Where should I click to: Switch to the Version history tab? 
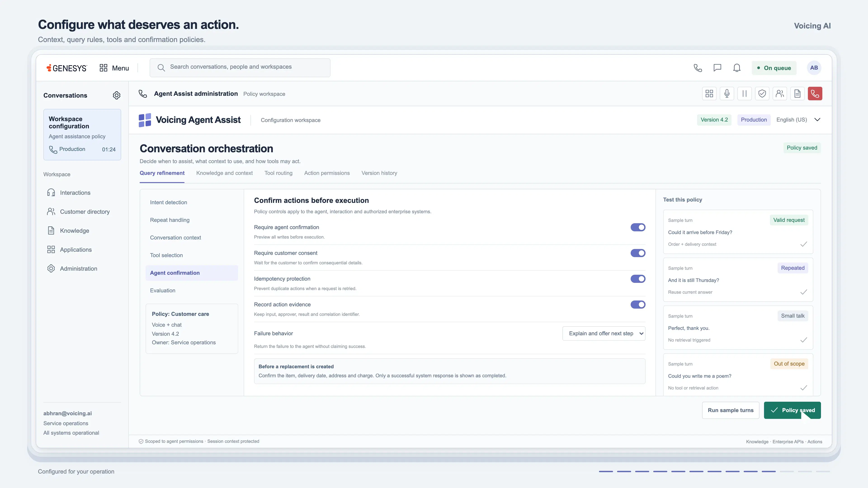[x=379, y=173]
